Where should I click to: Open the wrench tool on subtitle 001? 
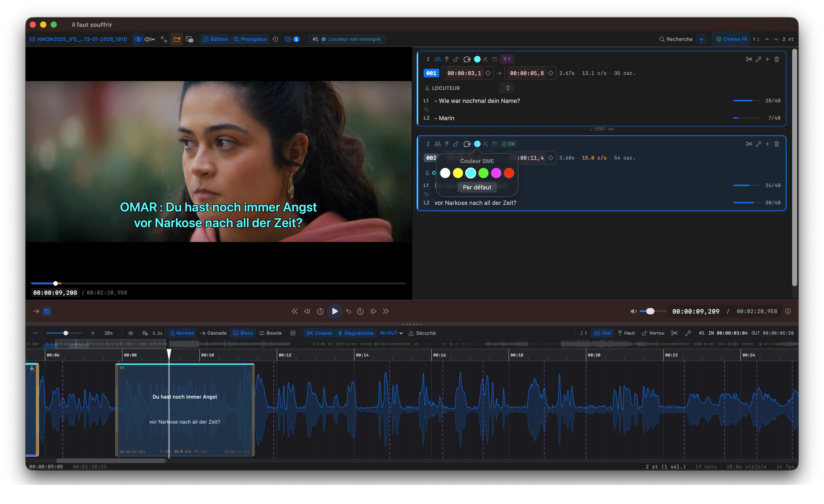(x=758, y=59)
